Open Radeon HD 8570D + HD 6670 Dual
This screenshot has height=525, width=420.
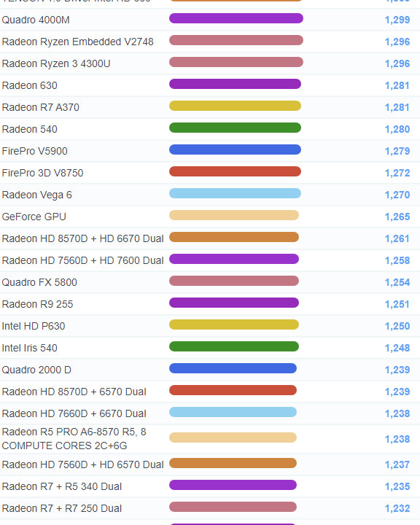pyautogui.click(x=82, y=238)
